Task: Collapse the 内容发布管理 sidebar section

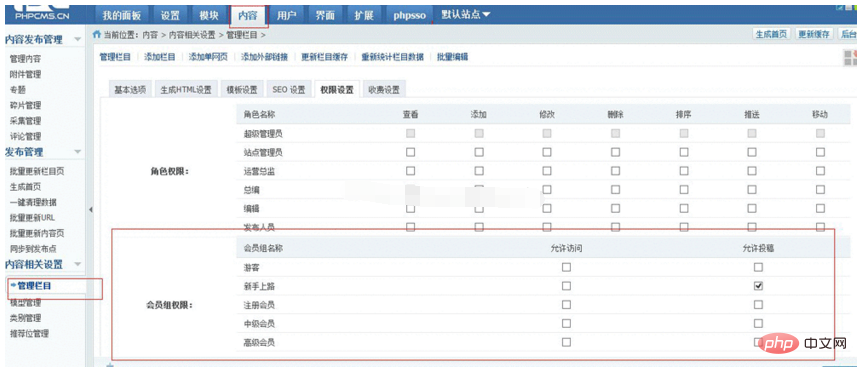Action: coord(77,39)
